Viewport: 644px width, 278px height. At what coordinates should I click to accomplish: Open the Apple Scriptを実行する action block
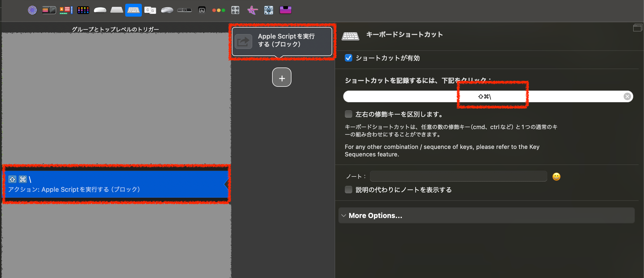(282, 41)
